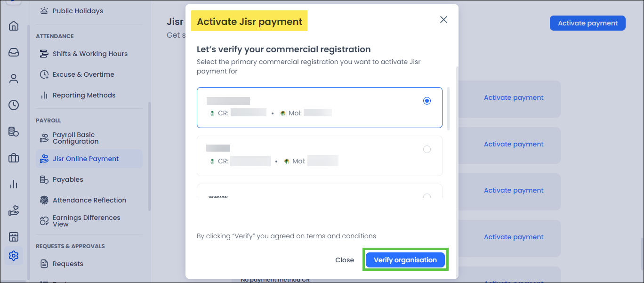
Task: Open Attendance Reflection settings
Action: (89, 200)
